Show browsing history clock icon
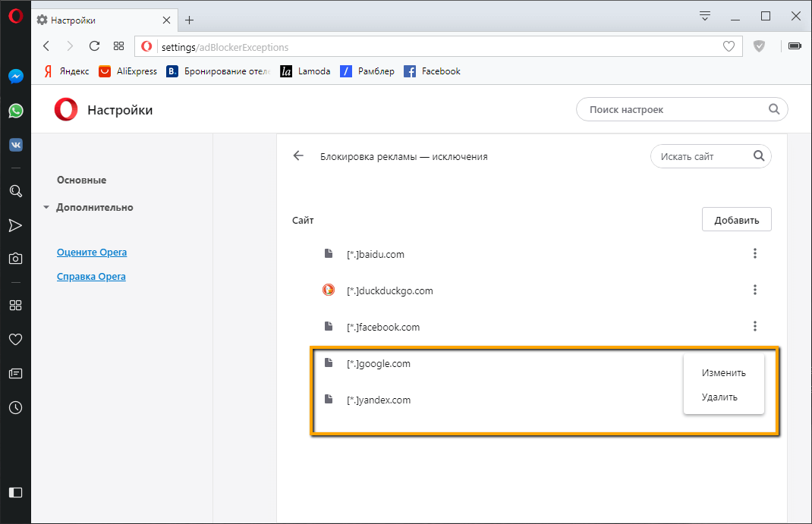The height and width of the screenshot is (524, 812). (15, 408)
